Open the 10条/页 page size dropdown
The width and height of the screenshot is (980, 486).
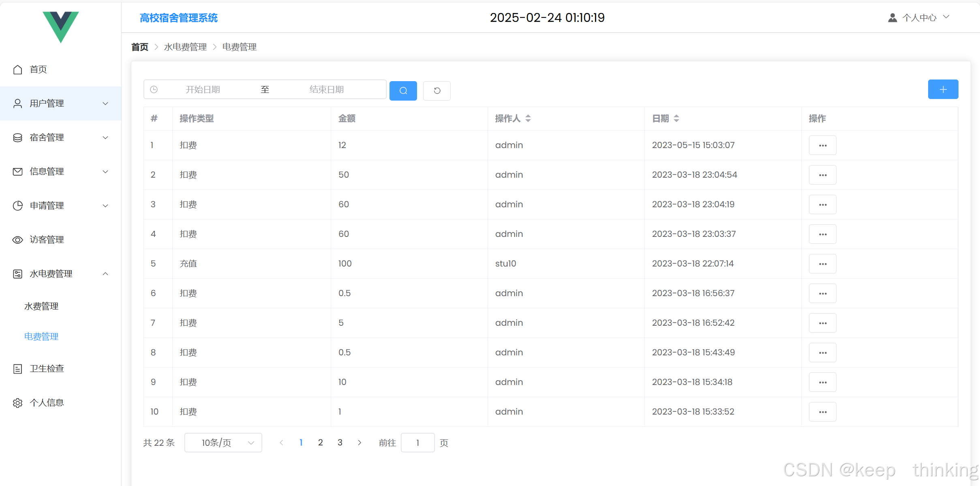[x=223, y=443]
